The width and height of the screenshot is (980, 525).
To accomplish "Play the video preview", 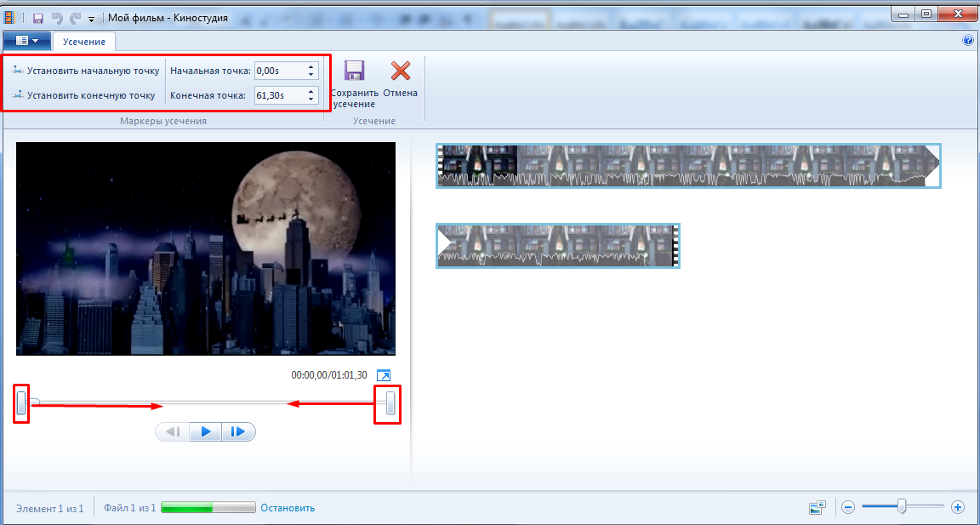I will coord(206,431).
